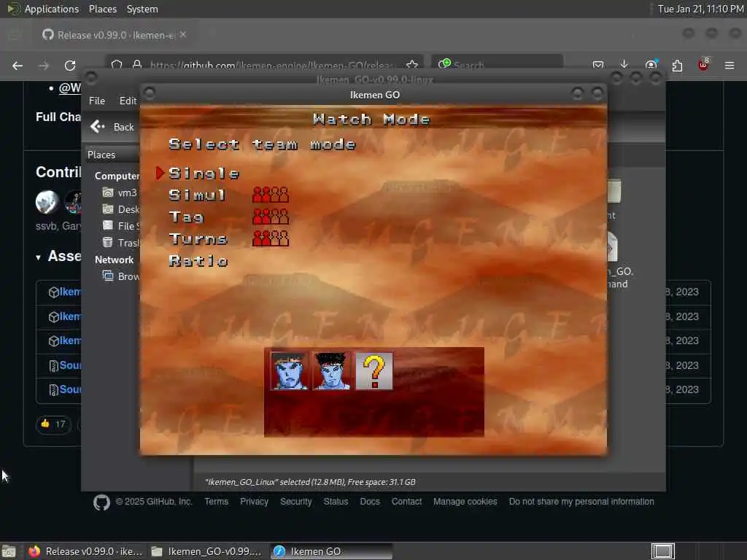Click the Tag team size icons

point(271,217)
